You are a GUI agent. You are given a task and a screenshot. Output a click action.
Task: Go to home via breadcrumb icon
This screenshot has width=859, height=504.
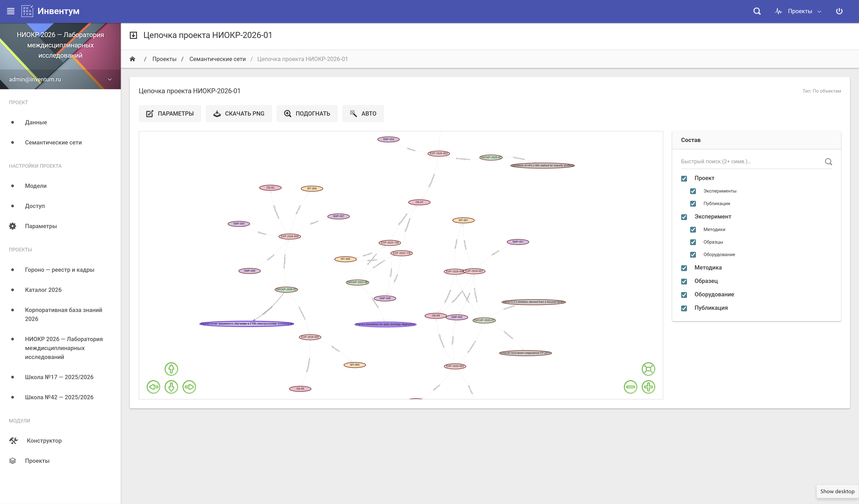pos(132,59)
